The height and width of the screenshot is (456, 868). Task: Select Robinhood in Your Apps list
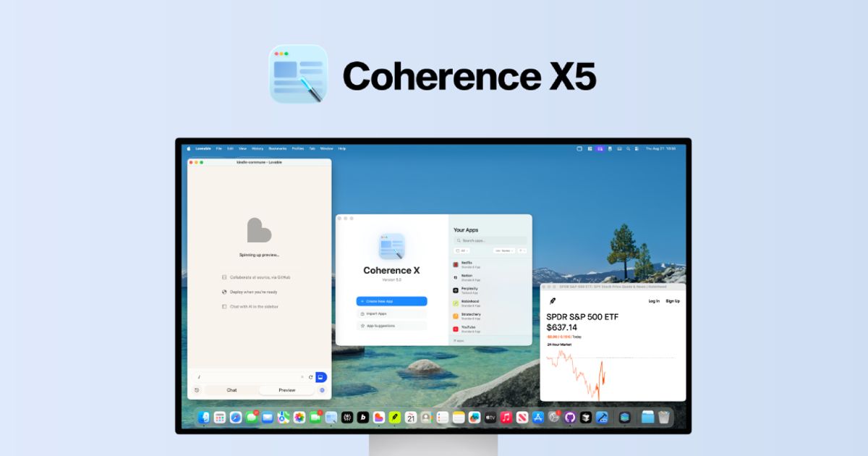[490, 303]
